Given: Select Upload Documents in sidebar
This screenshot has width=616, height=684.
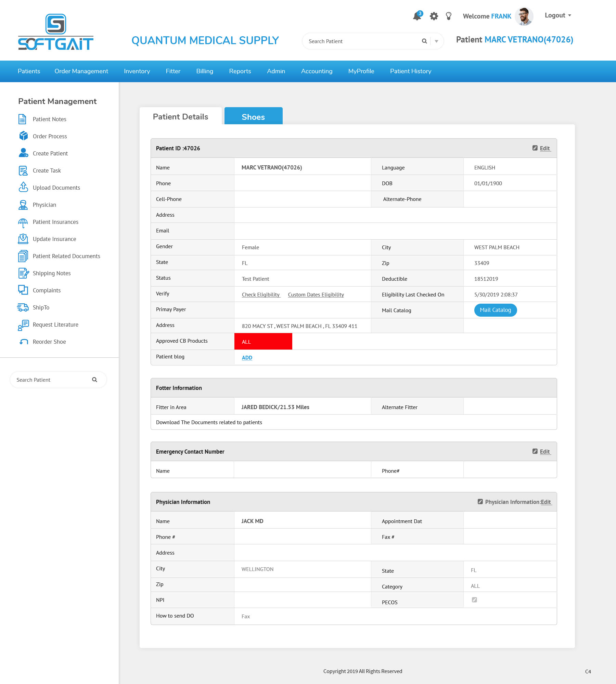Looking at the screenshot, I should click(x=56, y=188).
